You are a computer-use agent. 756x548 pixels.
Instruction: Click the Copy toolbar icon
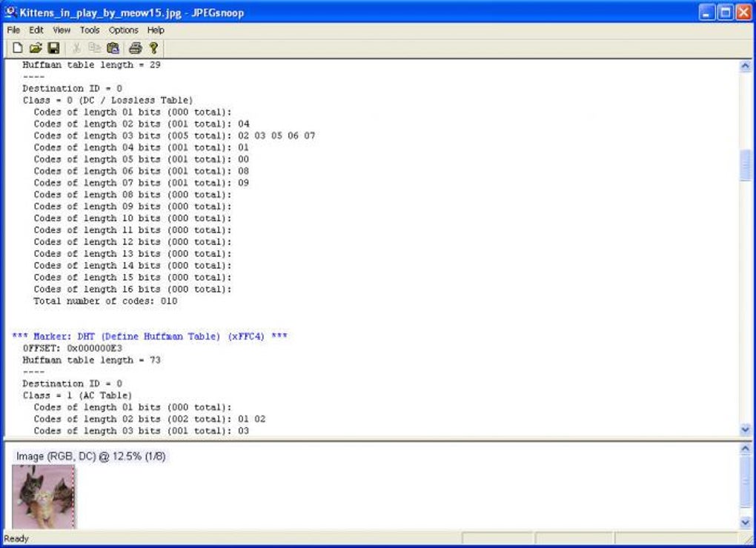click(x=95, y=47)
